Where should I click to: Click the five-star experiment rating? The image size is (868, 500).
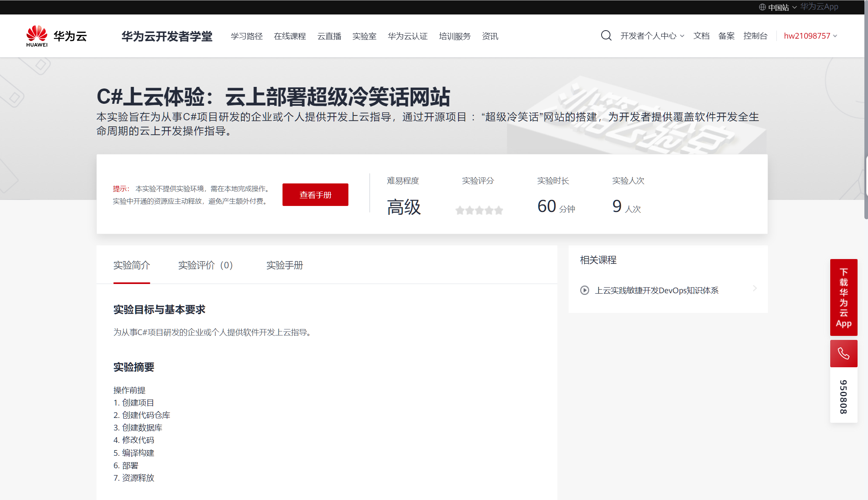pos(479,210)
